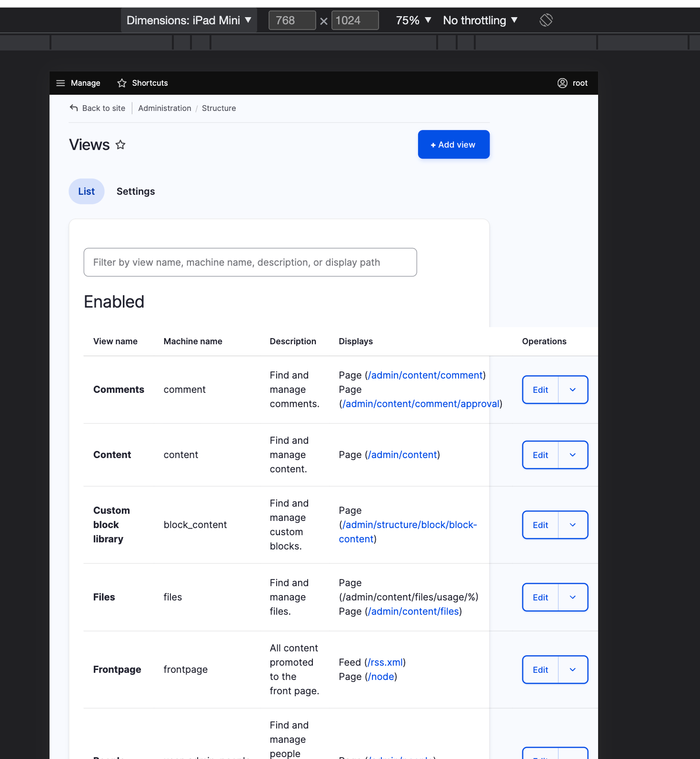700x759 pixels.
Task: Open the root user menu
Action: click(x=572, y=83)
